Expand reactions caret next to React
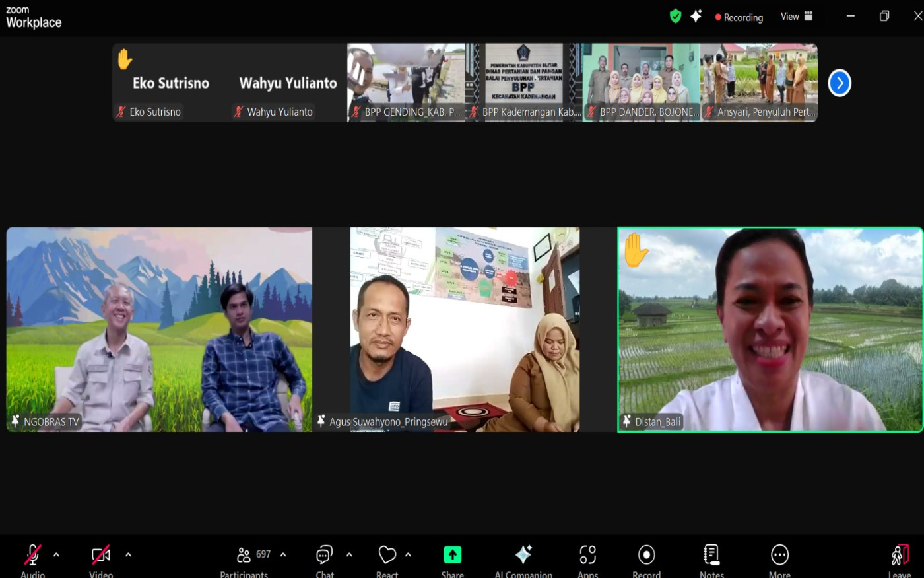Image resolution: width=924 pixels, height=578 pixels. [x=408, y=555]
